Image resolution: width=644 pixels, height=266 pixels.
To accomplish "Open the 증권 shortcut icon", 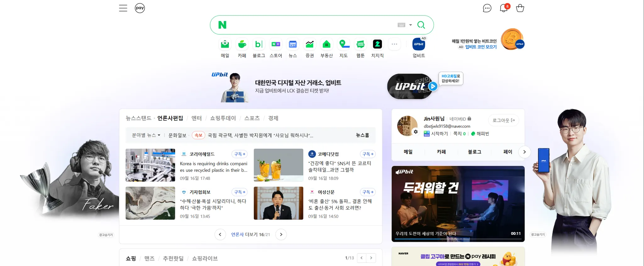I will pyautogui.click(x=310, y=44).
